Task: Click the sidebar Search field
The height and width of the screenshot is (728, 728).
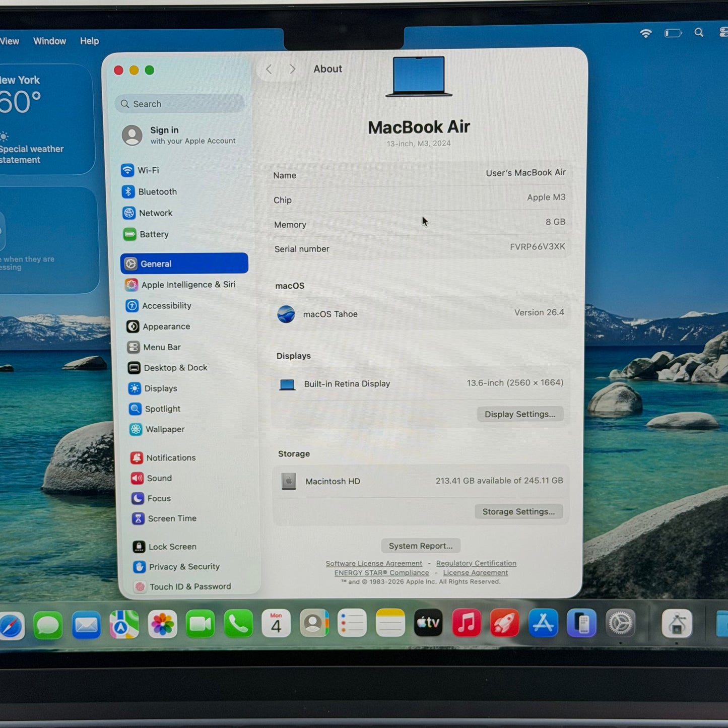Action: pyautogui.click(x=180, y=104)
